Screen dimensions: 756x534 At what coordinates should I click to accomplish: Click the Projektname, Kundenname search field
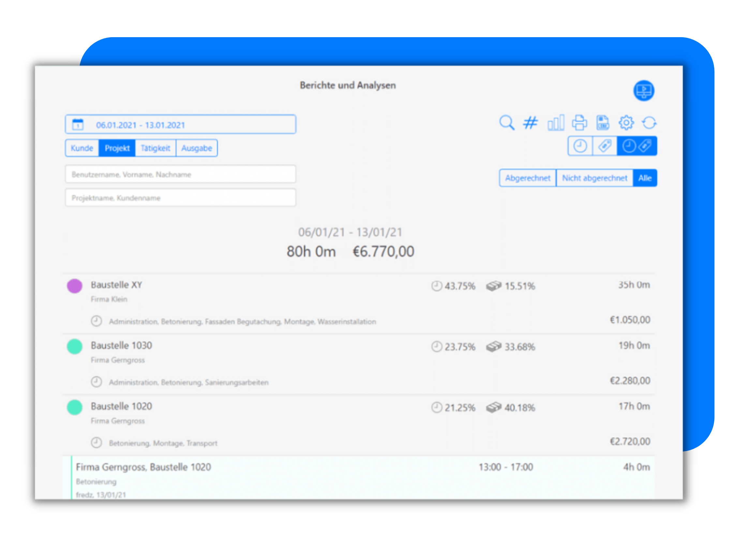pos(180,198)
